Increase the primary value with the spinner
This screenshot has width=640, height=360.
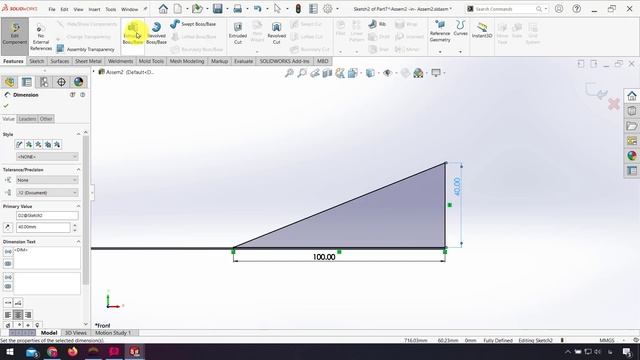click(75, 225)
